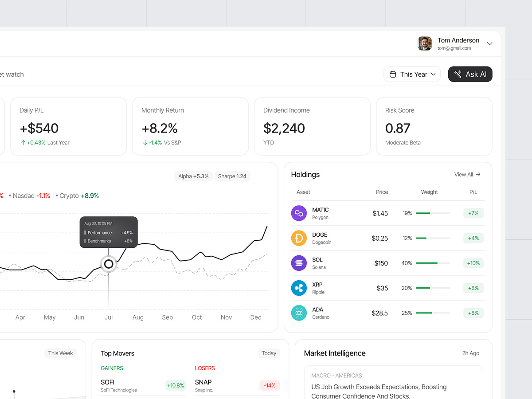Viewport: 532px width, 399px height.
Task: Click the down arrow by -1.4%
Action: tap(145, 143)
